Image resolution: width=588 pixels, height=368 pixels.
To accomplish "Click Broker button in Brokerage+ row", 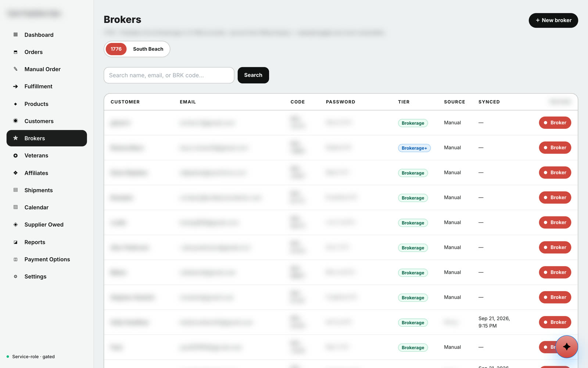I will (555, 148).
